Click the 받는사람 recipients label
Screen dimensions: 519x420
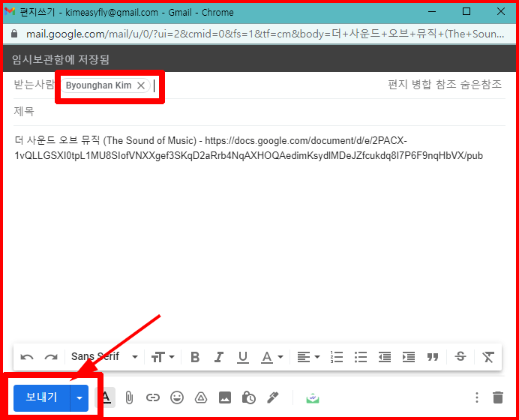[34, 85]
